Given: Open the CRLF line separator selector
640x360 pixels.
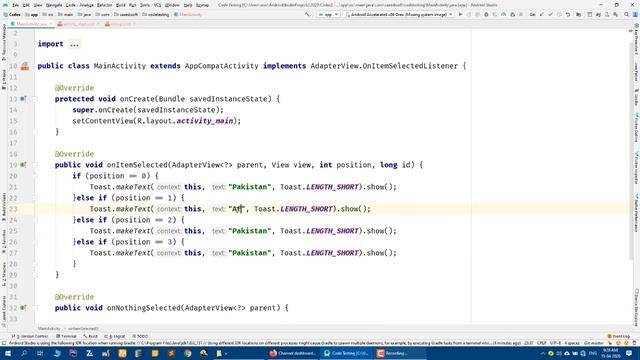Looking at the screenshot, I should (542, 343).
